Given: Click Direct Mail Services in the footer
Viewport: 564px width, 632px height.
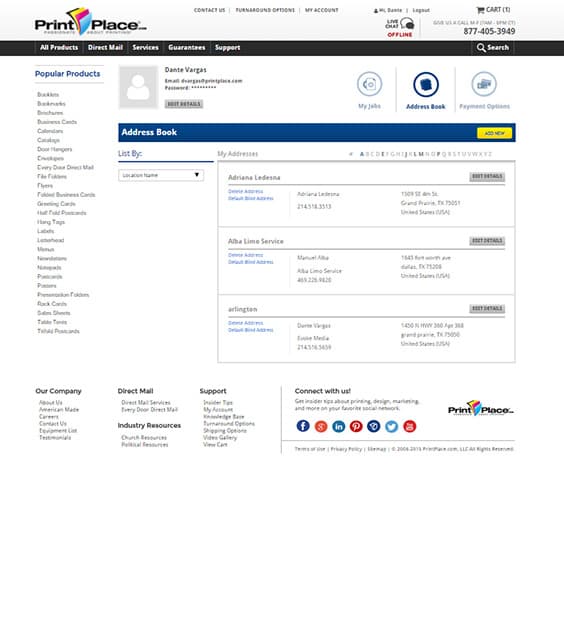Looking at the screenshot, I should 146,403.
